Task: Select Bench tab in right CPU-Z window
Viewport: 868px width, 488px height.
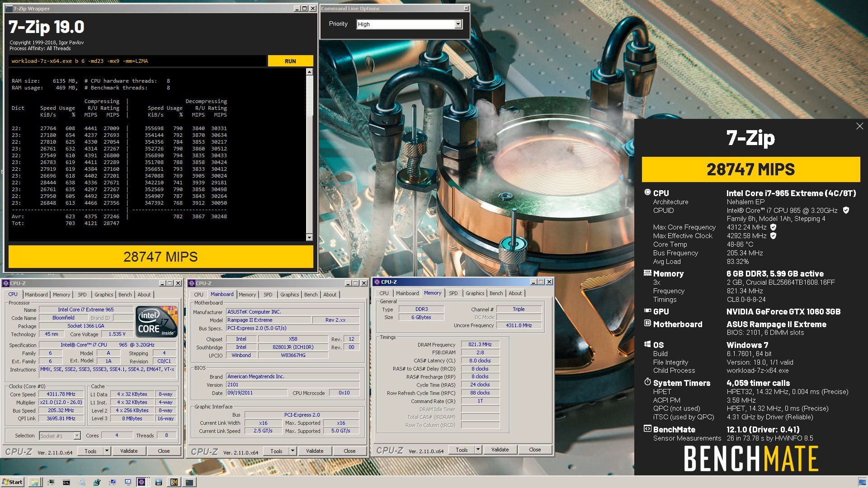Action: [496, 293]
